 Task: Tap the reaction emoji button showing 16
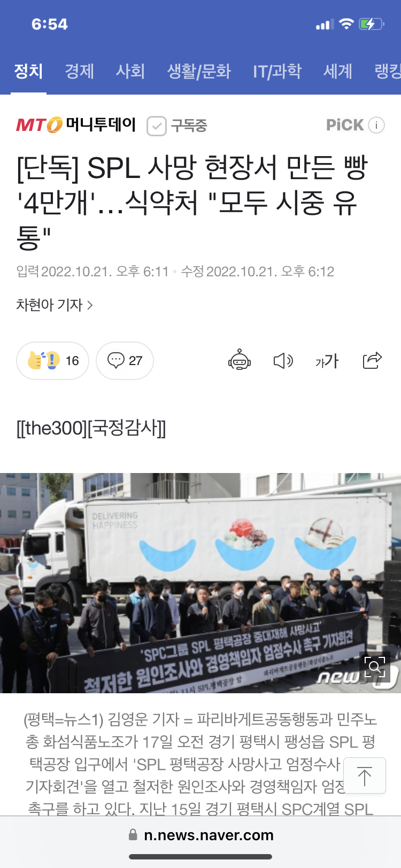(x=52, y=361)
